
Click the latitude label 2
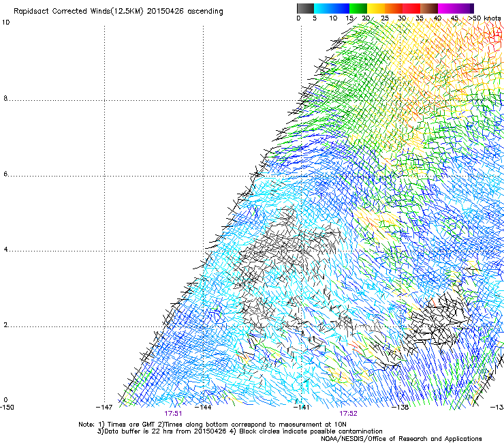[x=5, y=325]
